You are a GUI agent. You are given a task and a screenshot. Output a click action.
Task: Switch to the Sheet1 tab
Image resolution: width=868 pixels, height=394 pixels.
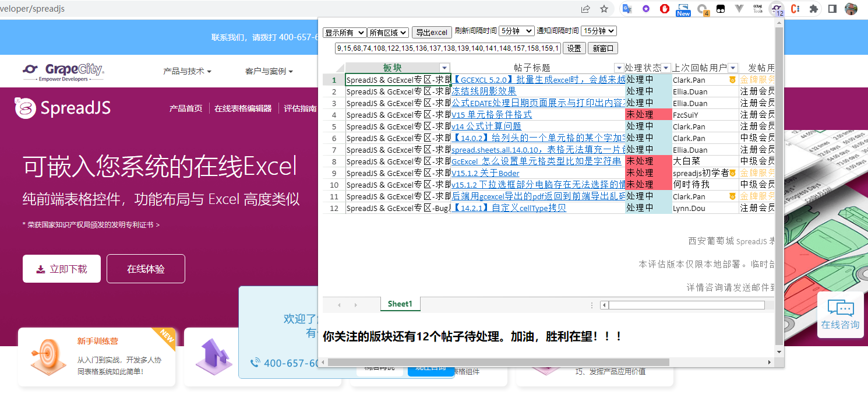pyautogui.click(x=400, y=304)
